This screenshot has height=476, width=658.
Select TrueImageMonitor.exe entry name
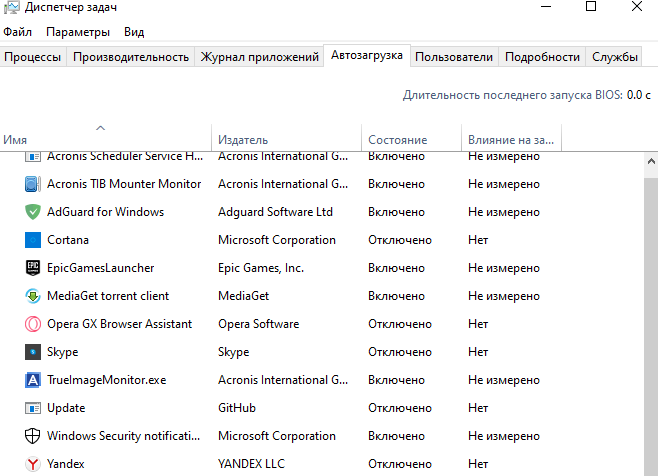107,380
